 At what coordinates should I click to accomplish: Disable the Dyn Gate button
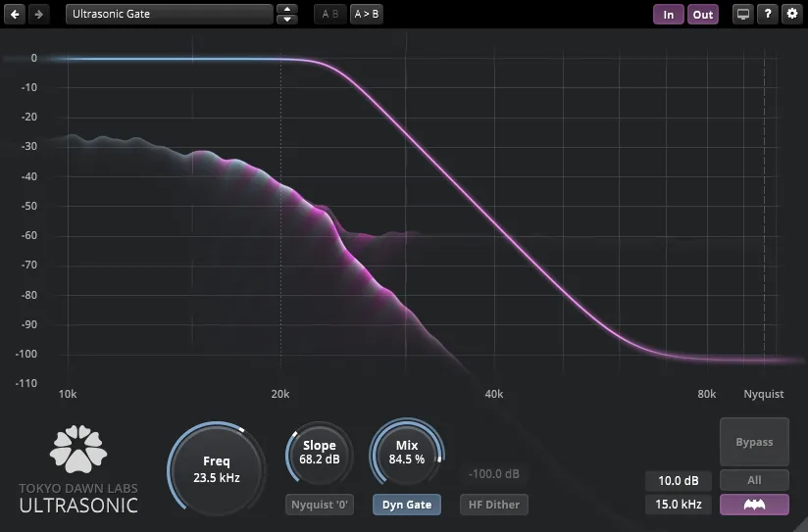click(407, 505)
